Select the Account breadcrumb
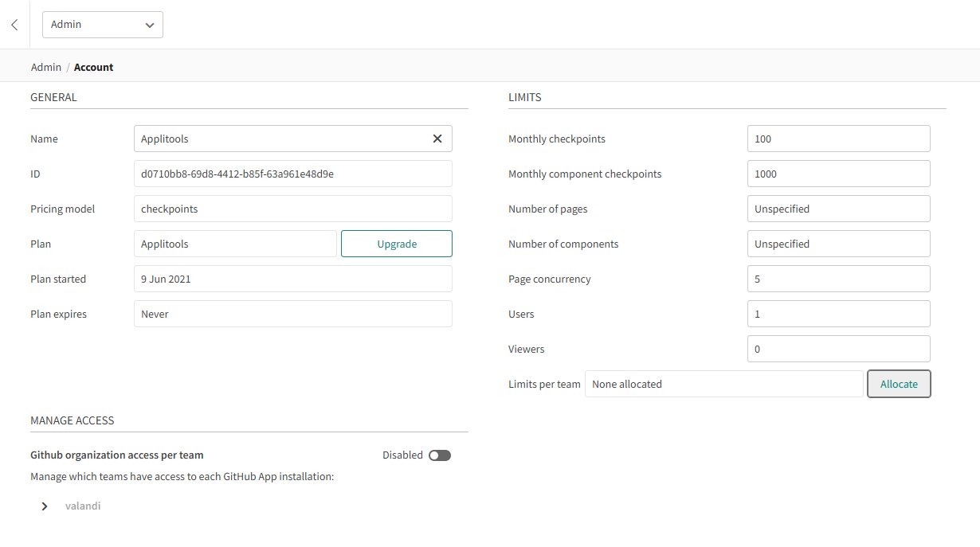Image resolution: width=980 pixels, height=547 pixels. click(x=94, y=67)
